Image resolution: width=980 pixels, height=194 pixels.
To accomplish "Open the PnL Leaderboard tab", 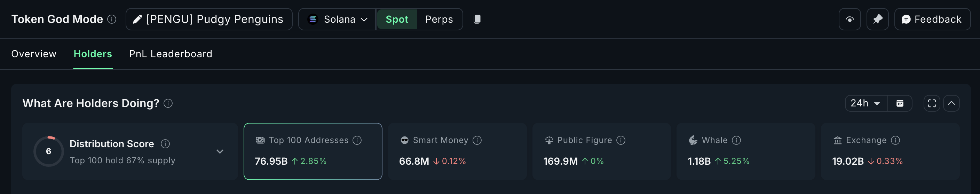I will coord(171,54).
